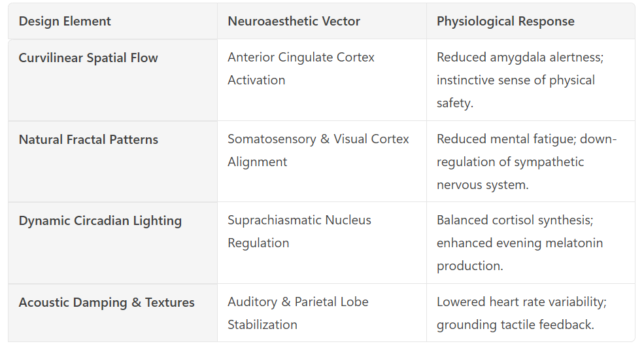Screen dimensions: 644x346
Task: Click 'grounding tactile feedback' text
Action: 515,325
